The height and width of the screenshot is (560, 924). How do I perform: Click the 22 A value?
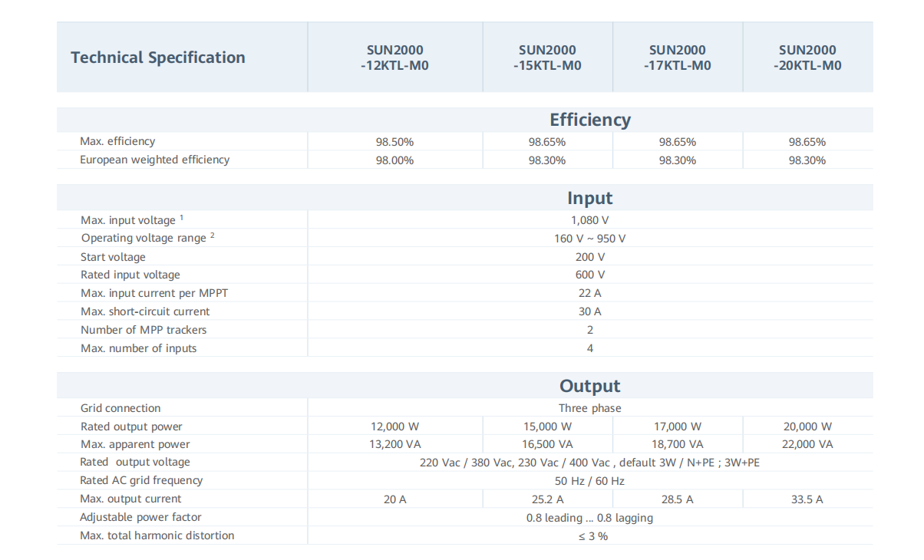pos(590,293)
